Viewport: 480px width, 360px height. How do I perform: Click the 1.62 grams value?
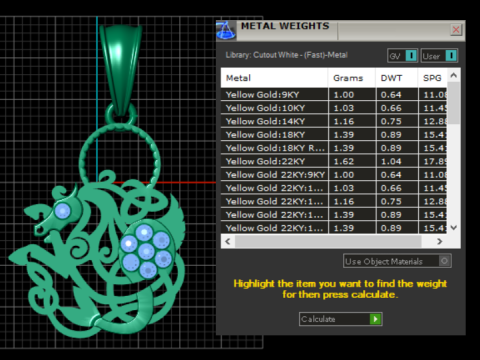pyautogui.click(x=344, y=161)
